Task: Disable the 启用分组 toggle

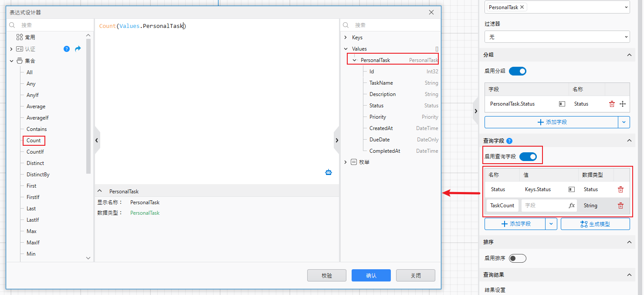Action: 518,71
